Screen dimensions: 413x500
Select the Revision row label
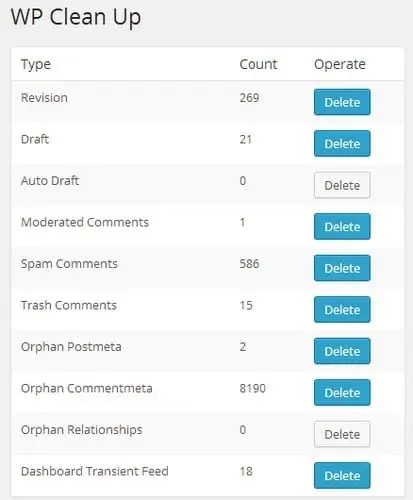[x=44, y=98]
